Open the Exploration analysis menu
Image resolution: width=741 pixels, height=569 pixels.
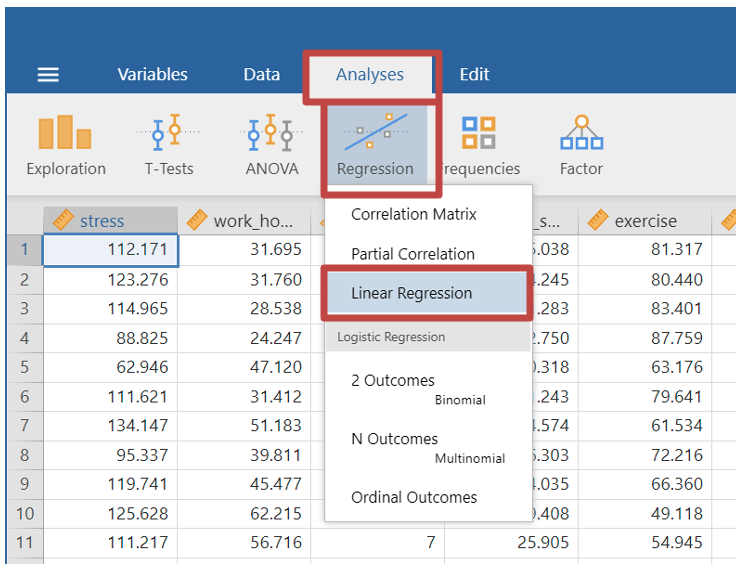pyautogui.click(x=66, y=145)
